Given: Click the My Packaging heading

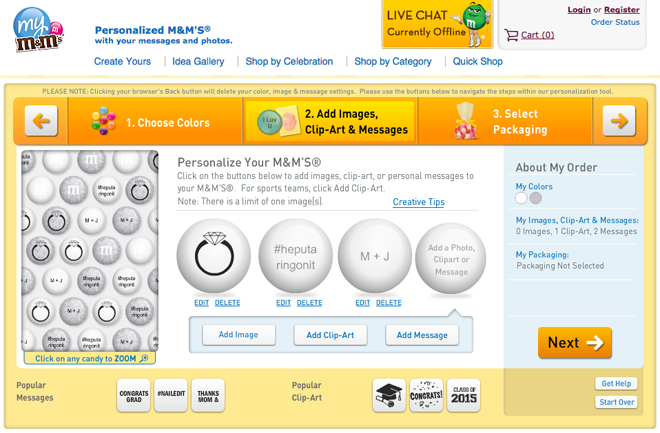Looking at the screenshot, I should click(x=542, y=255).
